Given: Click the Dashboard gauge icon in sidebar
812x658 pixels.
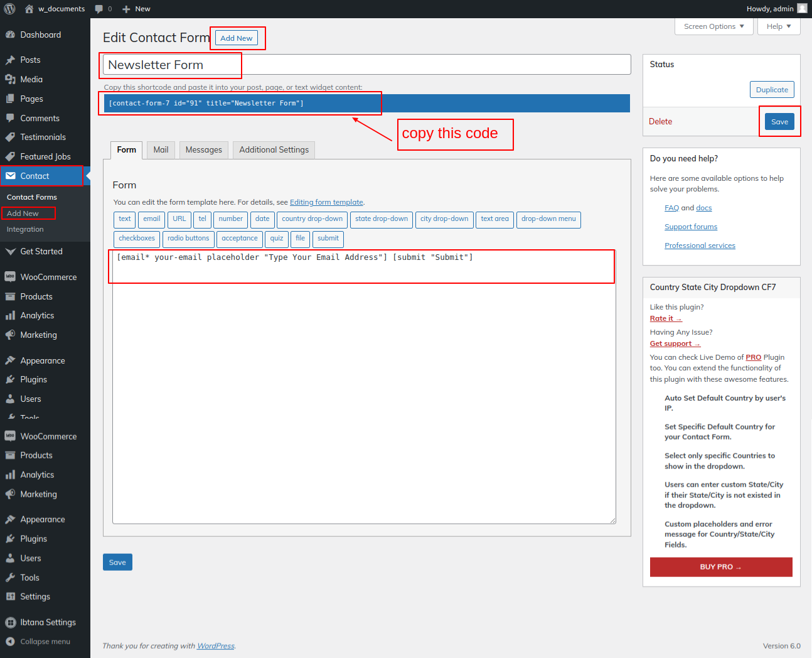Looking at the screenshot, I should tap(10, 35).
